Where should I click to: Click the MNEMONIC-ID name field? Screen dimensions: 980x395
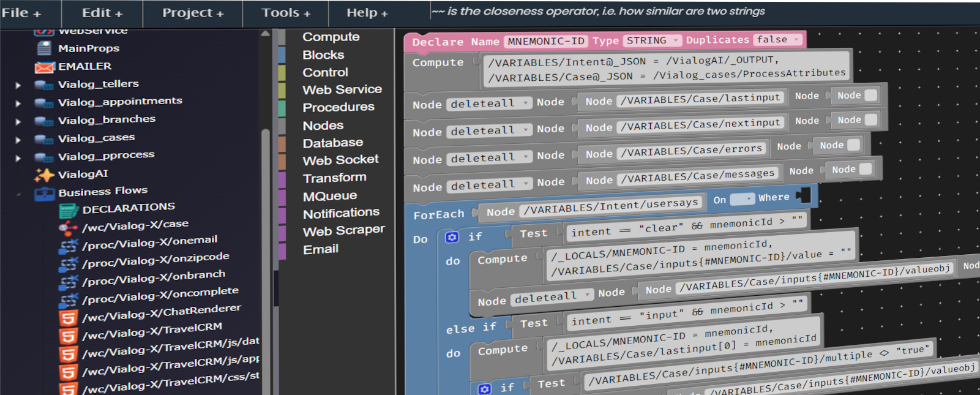546,41
